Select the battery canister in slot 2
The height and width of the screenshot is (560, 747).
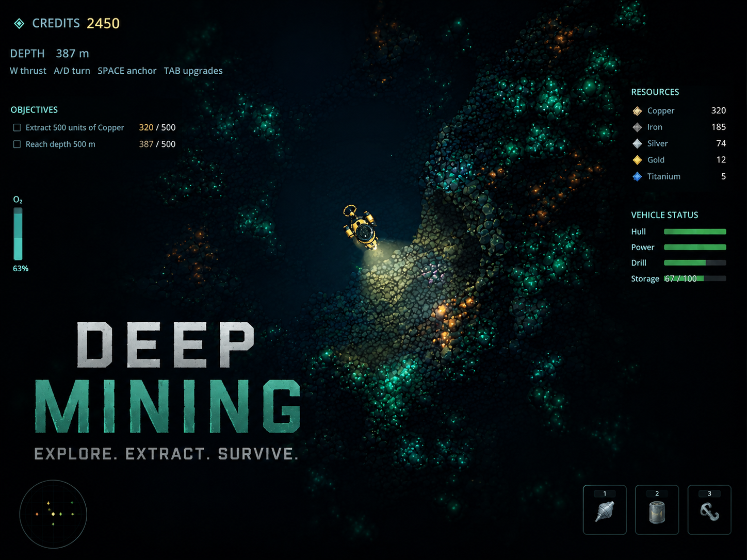(x=657, y=509)
